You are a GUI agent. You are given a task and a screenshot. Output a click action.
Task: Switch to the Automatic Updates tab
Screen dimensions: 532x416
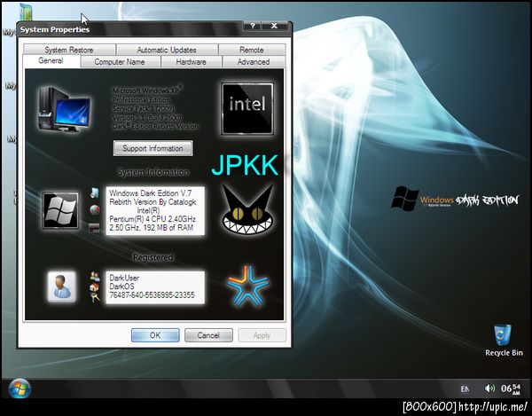pos(167,50)
